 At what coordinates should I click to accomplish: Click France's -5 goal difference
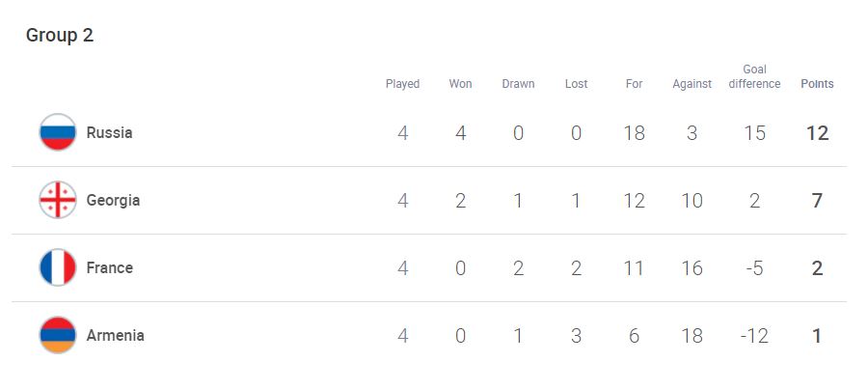(x=754, y=268)
